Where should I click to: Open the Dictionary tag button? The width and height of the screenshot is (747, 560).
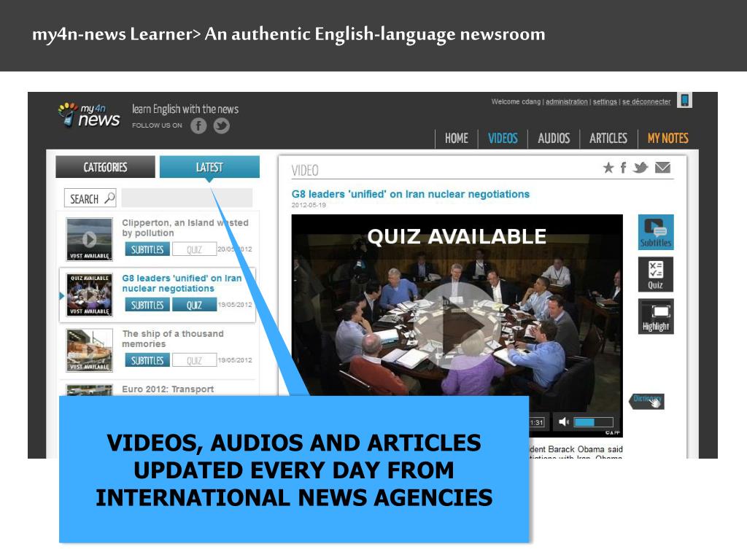tap(646, 401)
